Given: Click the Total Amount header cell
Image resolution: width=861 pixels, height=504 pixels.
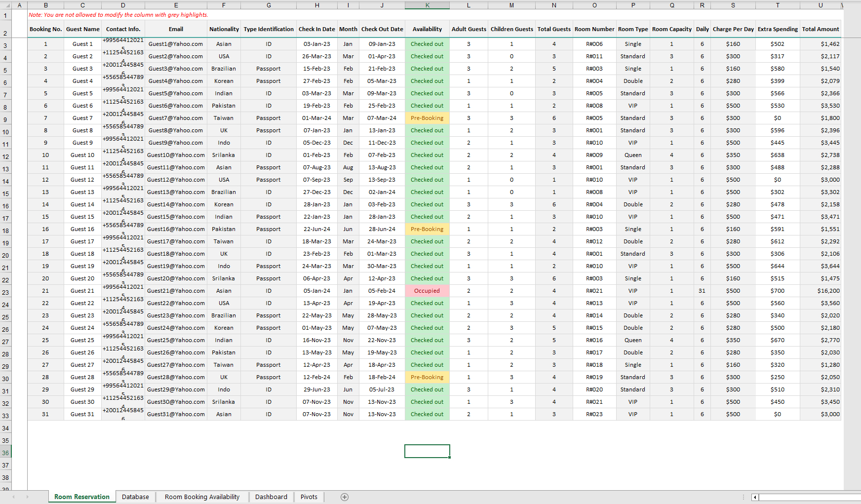Looking at the screenshot, I should tap(821, 29).
